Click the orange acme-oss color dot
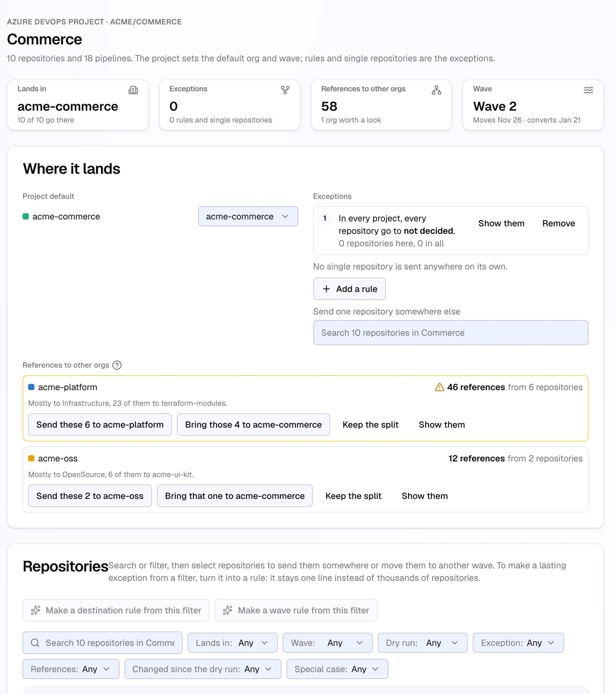Screen dimensions: 616x694 click(31, 458)
